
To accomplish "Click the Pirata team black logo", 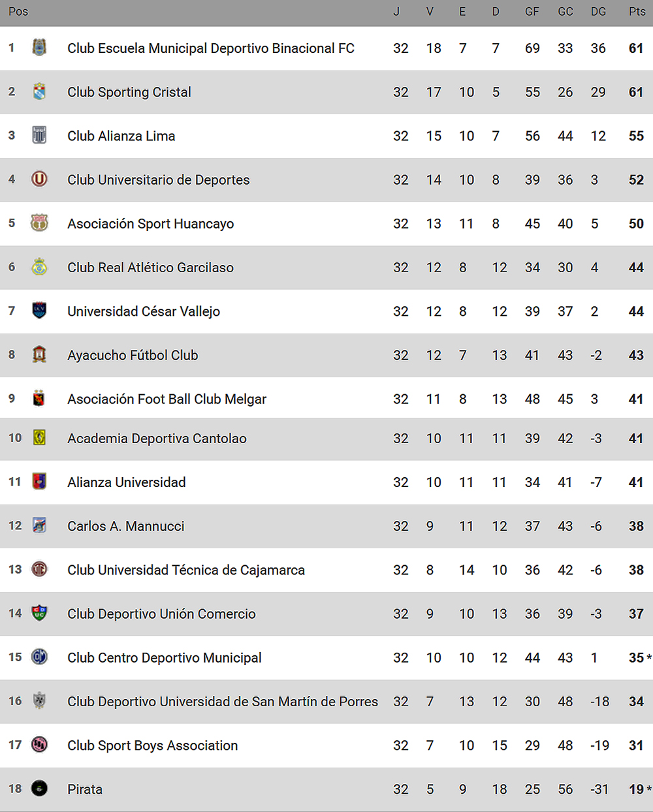I will coord(39,789).
